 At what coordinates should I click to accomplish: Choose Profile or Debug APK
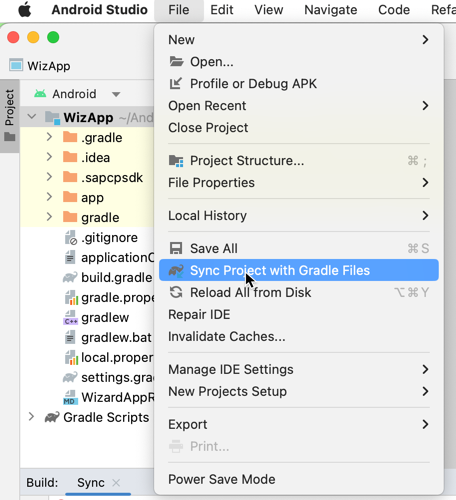(299, 84)
